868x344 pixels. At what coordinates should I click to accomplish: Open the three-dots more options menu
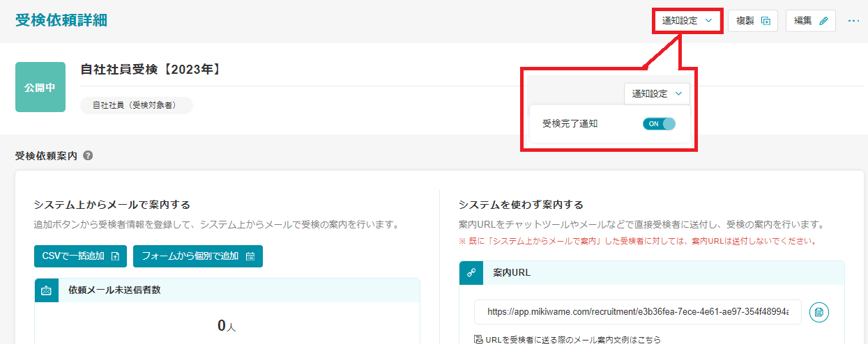point(853,21)
